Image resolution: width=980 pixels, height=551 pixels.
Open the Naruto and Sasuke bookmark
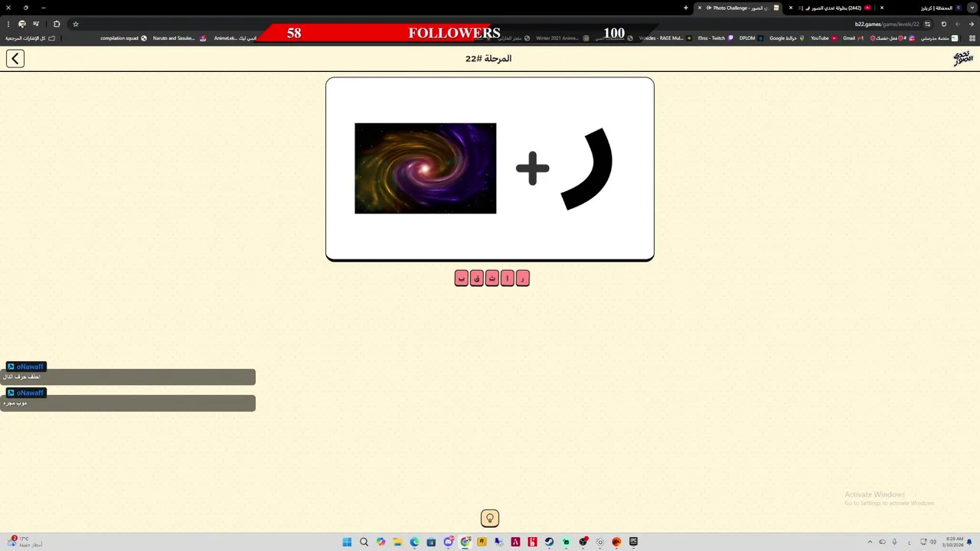click(179, 37)
